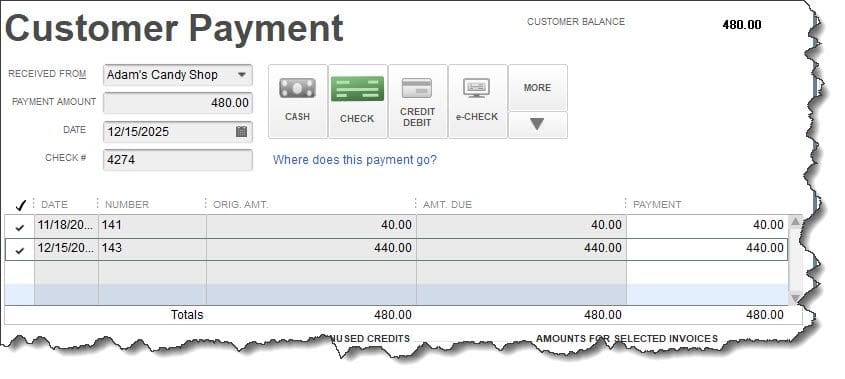The height and width of the screenshot is (379, 845).
Task: Choose the CHECK payment method
Action: (x=358, y=101)
